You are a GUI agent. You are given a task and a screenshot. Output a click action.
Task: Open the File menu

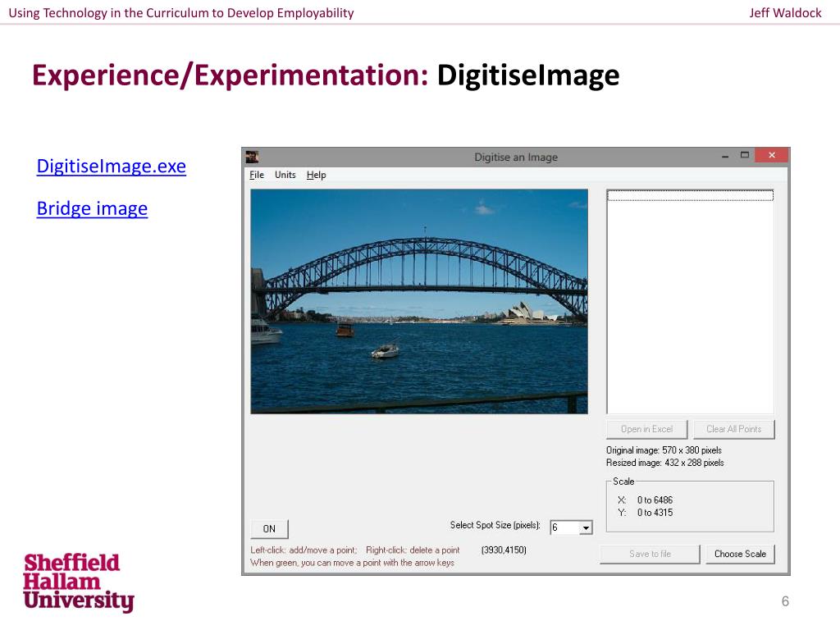pos(257,175)
